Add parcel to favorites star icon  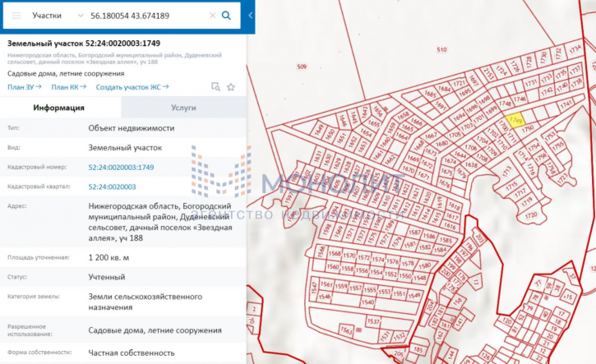[231, 87]
